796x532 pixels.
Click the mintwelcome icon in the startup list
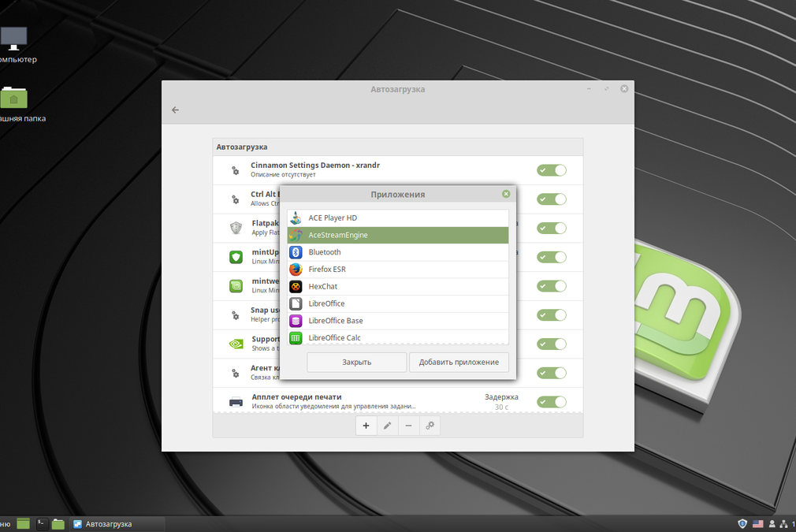pos(236,286)
